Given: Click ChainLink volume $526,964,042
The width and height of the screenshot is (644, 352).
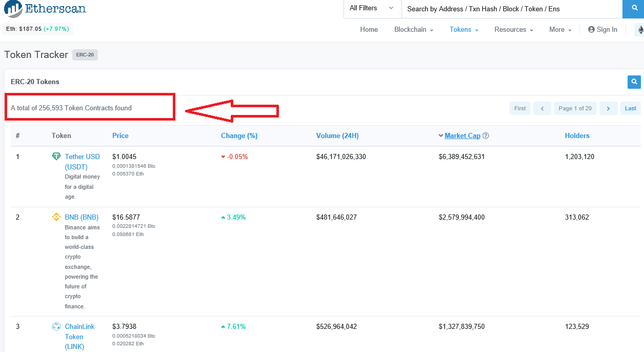Looking at the screenshot, I should 337,327.
